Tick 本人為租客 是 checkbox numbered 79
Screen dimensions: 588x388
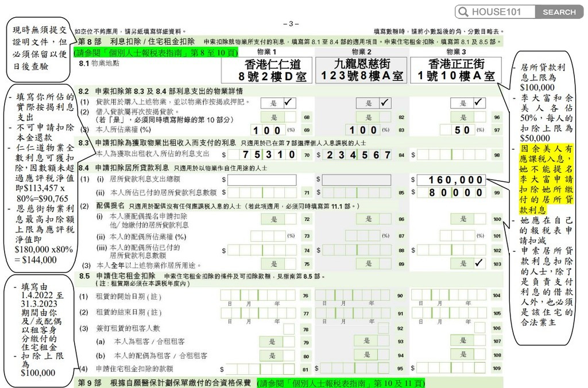[289, 342]
